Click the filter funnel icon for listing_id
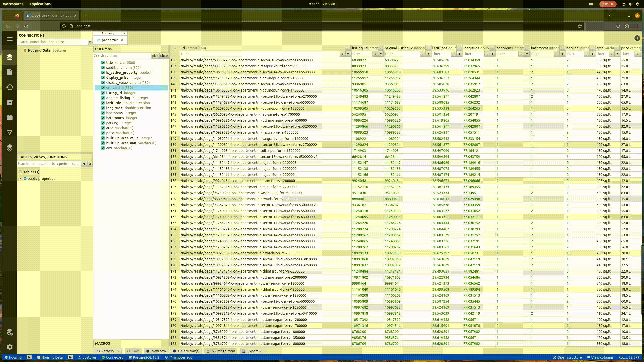This screenshot has height=362, width=644. tap(381, 54)
